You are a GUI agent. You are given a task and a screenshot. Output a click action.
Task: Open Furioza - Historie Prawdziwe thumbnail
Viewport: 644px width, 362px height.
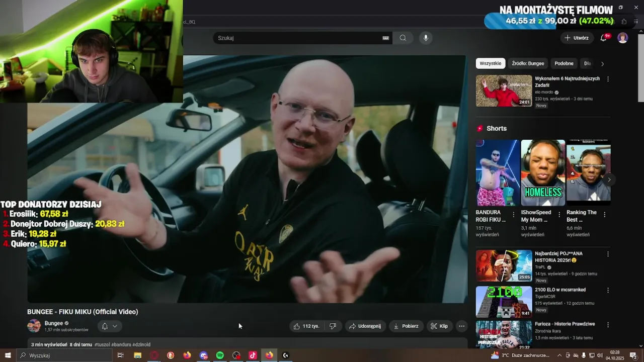pos(504,334)
